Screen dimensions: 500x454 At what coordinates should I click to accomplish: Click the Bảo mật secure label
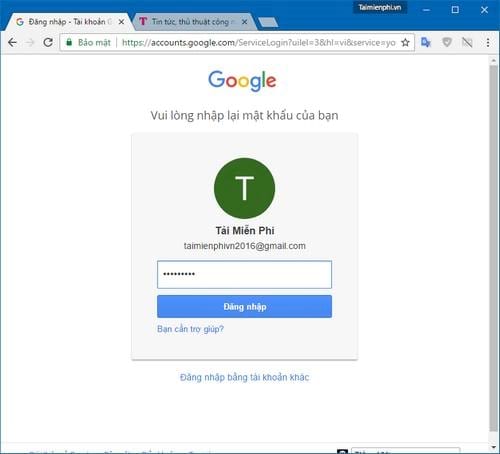click(x=94, y=42)
